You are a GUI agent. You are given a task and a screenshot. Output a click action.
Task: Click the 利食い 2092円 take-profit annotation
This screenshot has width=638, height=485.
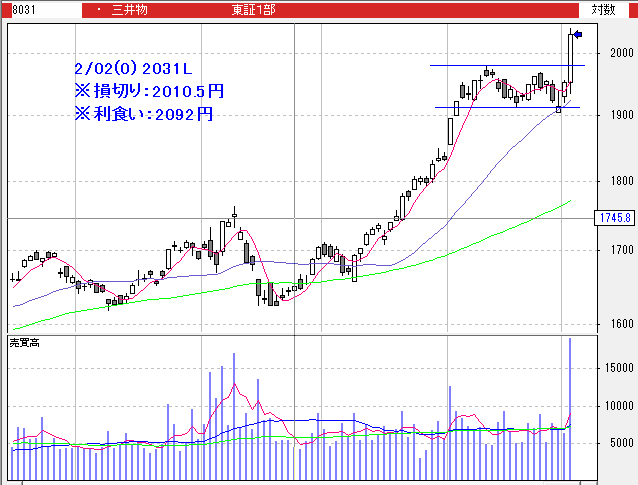tap(144, 114)
